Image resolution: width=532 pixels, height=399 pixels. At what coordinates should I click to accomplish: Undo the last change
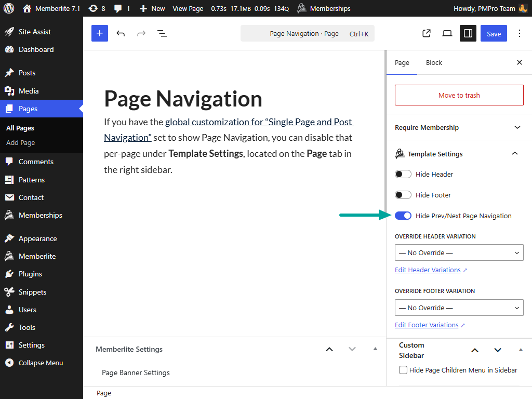121,33
